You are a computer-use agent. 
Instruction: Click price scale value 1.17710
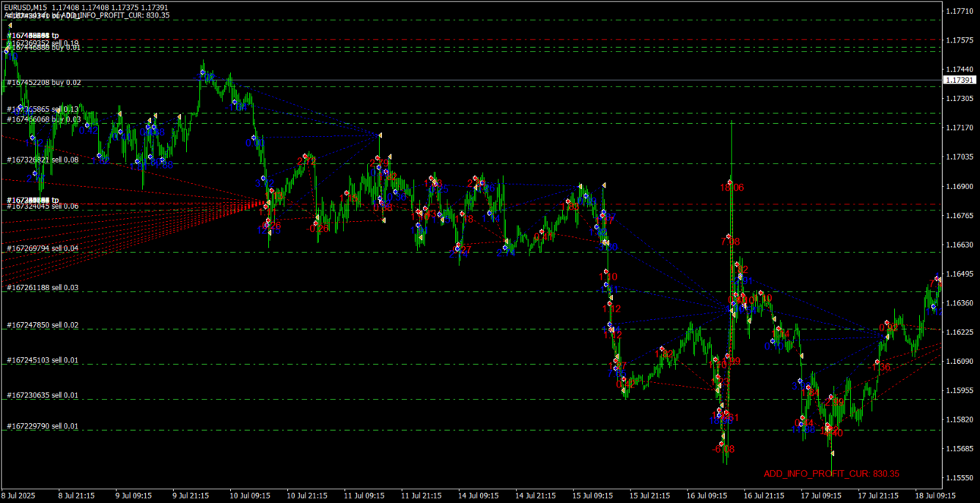(959, 11)
